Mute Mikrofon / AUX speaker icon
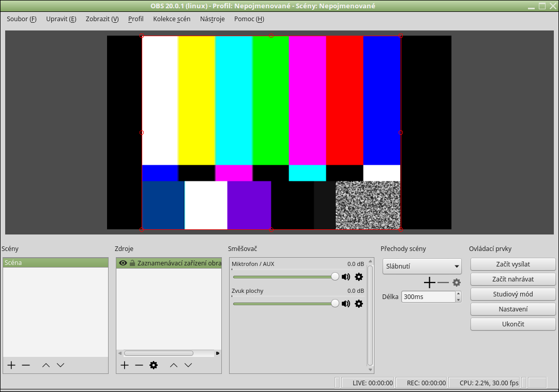The image size is (559, 392). (346, 277)
